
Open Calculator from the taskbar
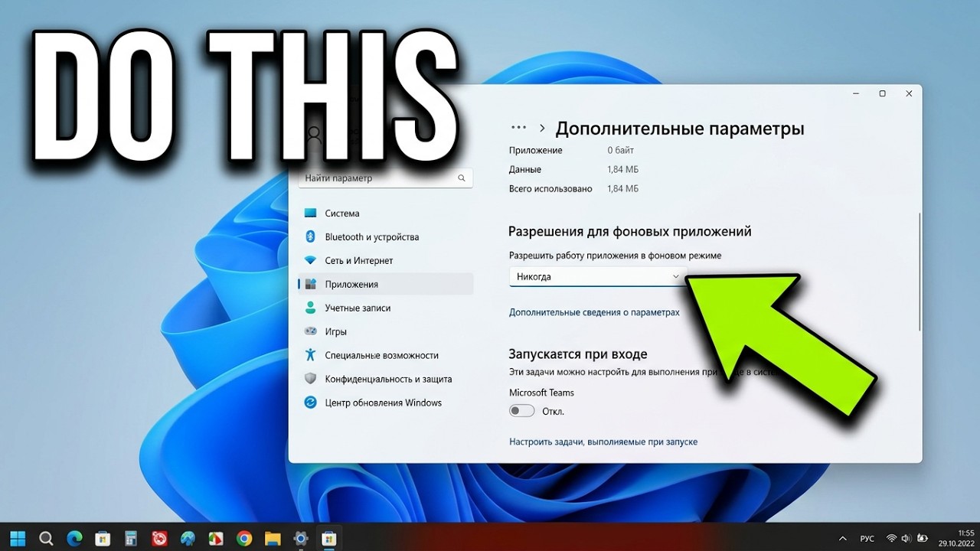tap(131, 538)
